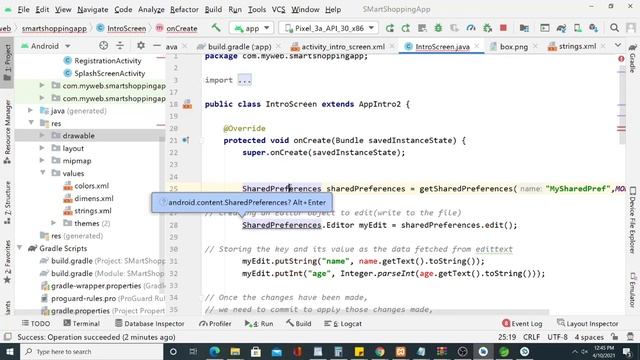Click the red error indicator in editor corner
This screenshot has width=640, height=360.
pyautogui.click(x=621, y=59)
